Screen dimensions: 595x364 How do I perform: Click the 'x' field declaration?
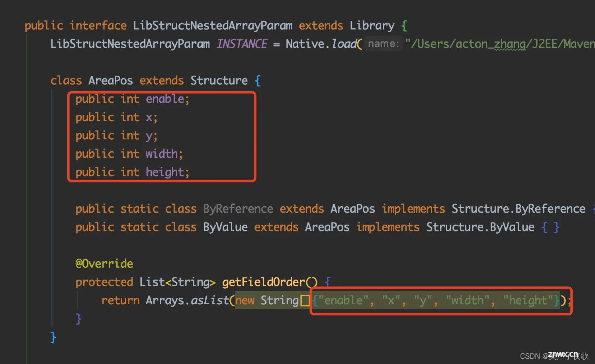[x=117, y=117]
